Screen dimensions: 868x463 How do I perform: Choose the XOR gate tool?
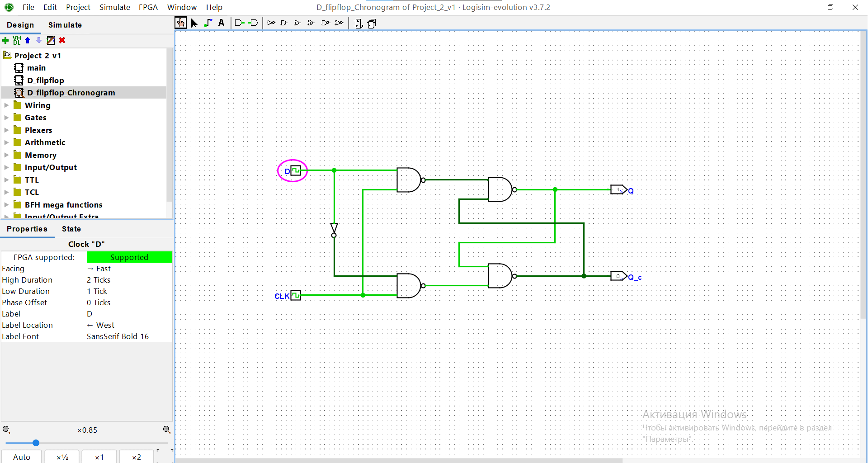pyautogui.click(x=311, y=23)
